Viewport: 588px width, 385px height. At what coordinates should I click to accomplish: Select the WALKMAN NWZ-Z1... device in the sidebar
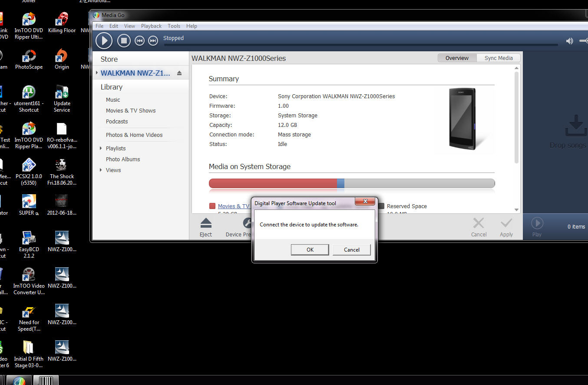pos(135,73)
